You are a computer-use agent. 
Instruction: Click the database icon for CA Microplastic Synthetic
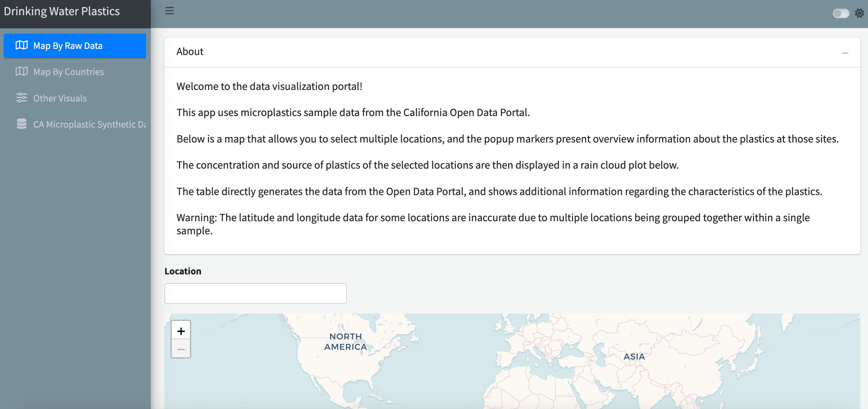pyautogui.click(x=22, y=124)
